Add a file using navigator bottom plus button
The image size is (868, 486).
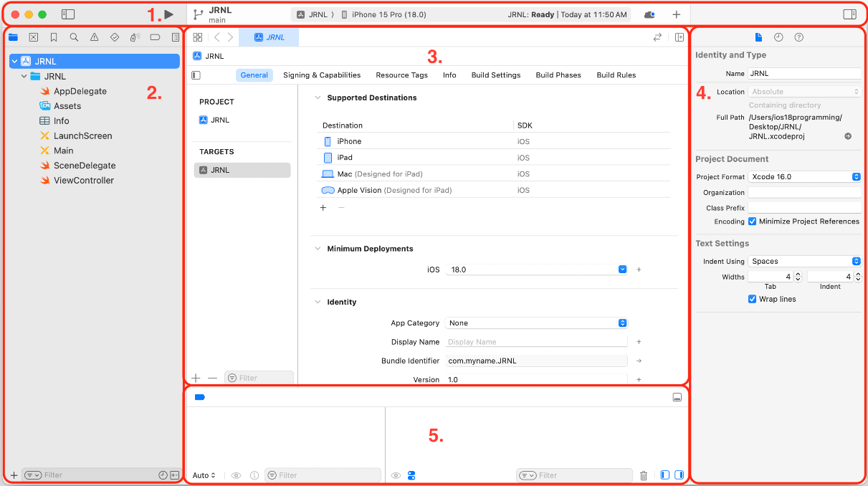(14, 475)
